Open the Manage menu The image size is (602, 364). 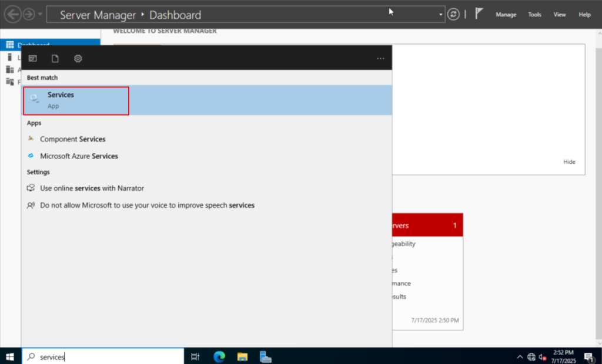[506, 15]
